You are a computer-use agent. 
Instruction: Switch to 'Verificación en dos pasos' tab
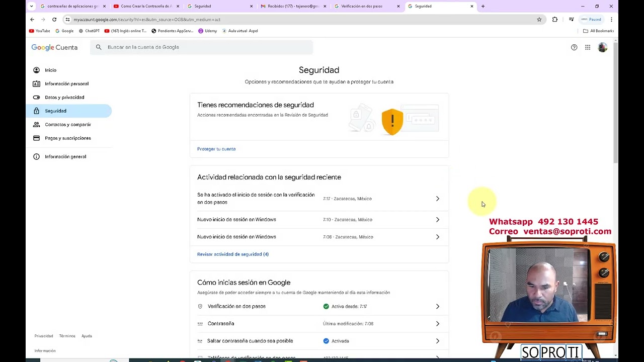pyautogui.click(x=367, y=7)
